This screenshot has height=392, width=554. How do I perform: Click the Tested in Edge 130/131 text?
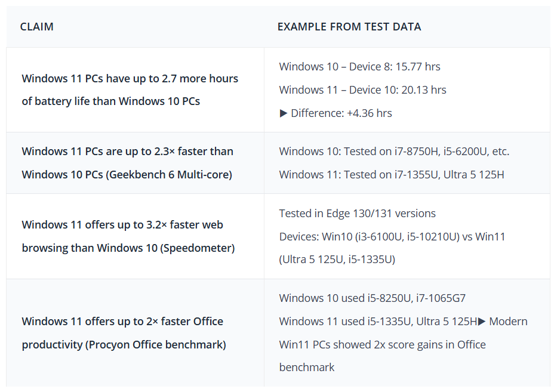pyautogui.click(x=357, y=214)
